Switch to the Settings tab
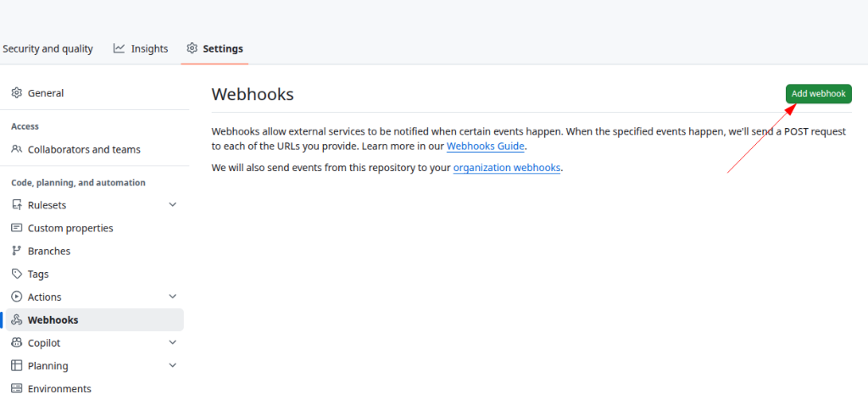Viewport: 868px width, 394px height. click(x=214, y=48)
